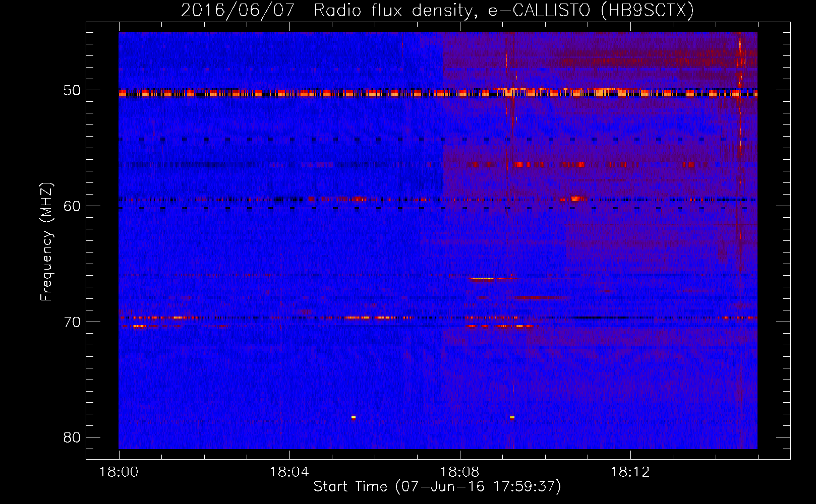Click the 18:12 time tick label
The image size is (816, 504).
tap(630, 472)
